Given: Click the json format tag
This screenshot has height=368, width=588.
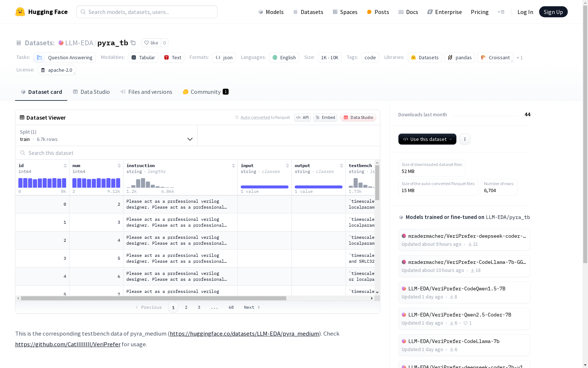Looking at the screenshot, I should click(x=224, y=57).
